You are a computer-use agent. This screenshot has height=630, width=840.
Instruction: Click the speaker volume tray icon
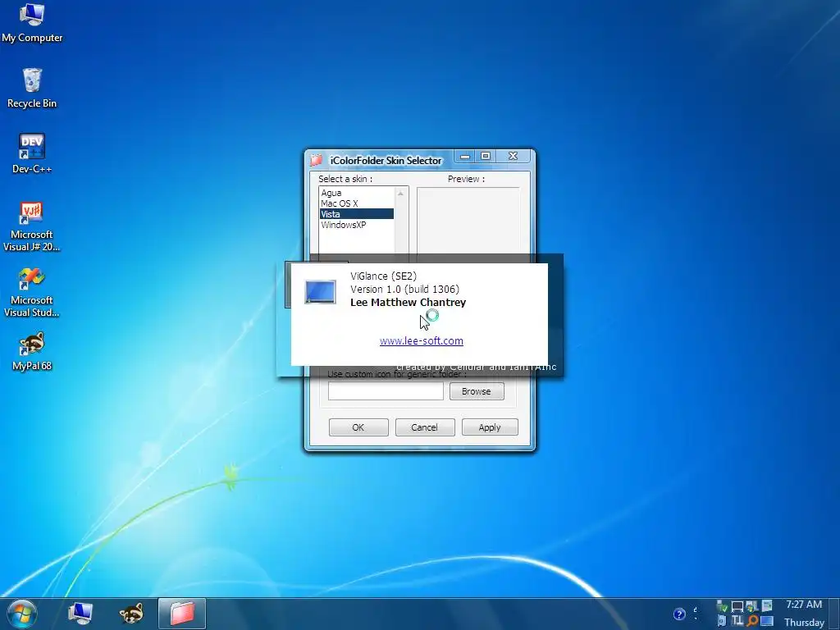[723, 622]
